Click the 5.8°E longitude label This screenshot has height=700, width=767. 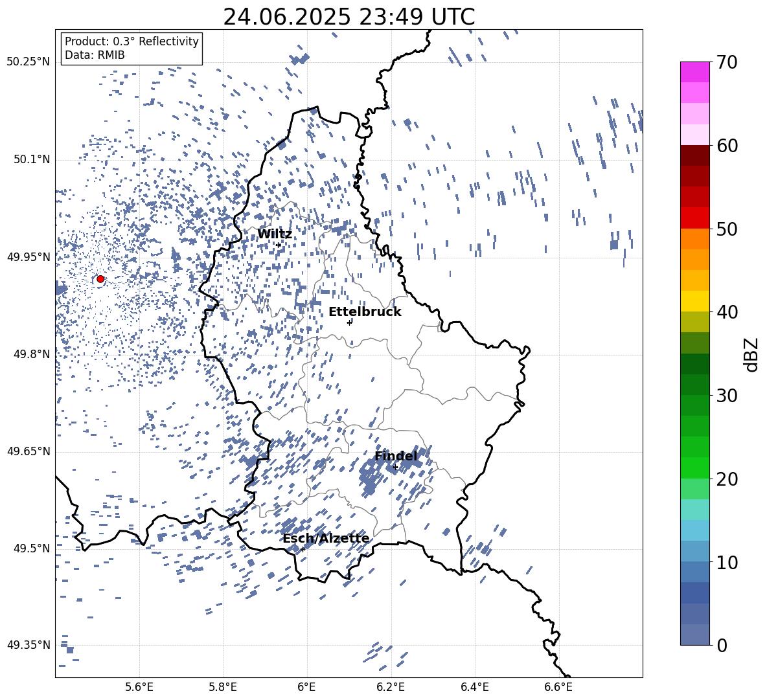tap(223, 687)
